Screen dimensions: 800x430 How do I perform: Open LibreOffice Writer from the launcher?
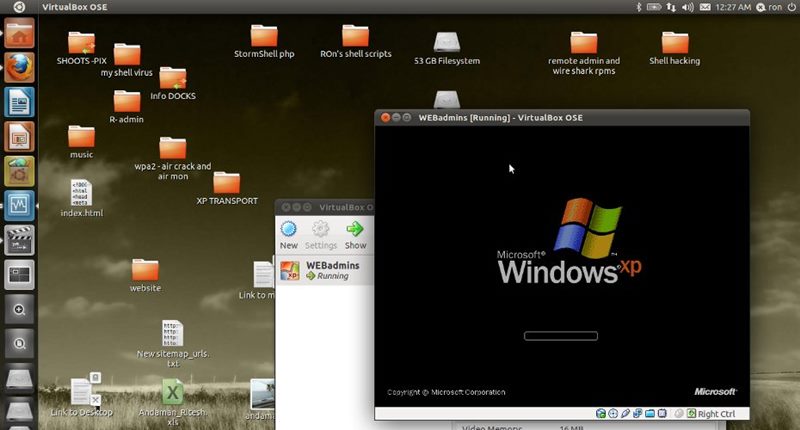(x=19, y=102)
